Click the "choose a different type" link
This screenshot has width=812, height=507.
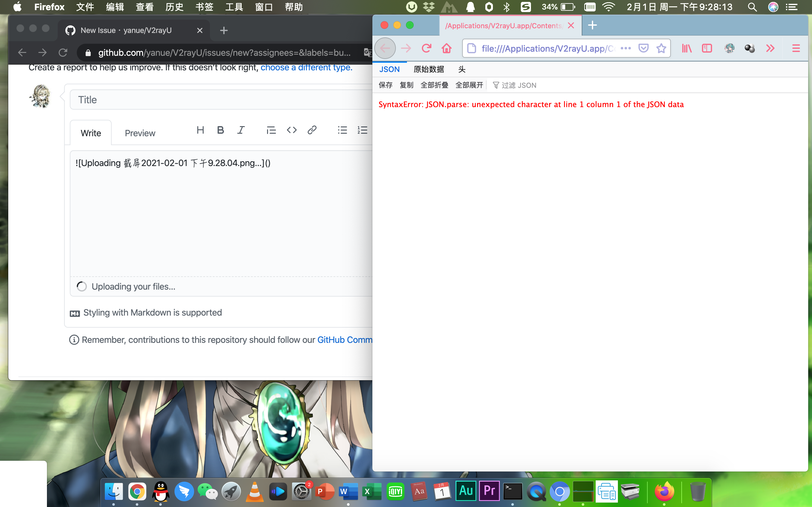[305, 67]
